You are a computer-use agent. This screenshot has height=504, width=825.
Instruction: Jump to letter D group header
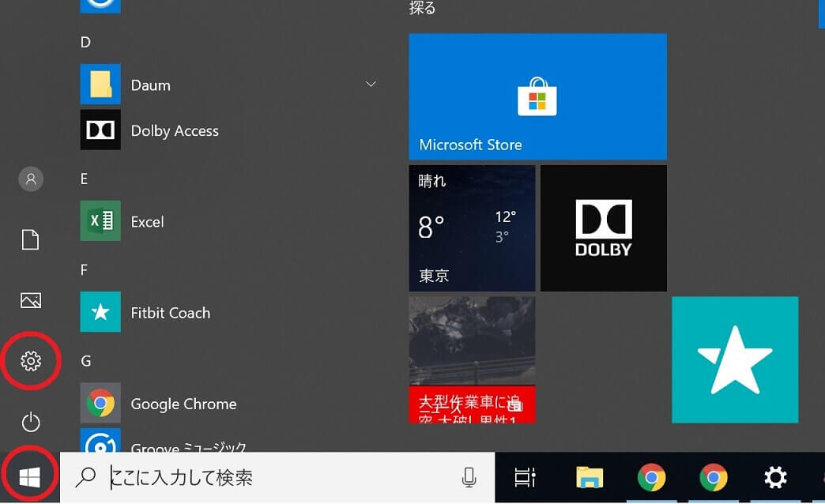click(x=85, y=42)
